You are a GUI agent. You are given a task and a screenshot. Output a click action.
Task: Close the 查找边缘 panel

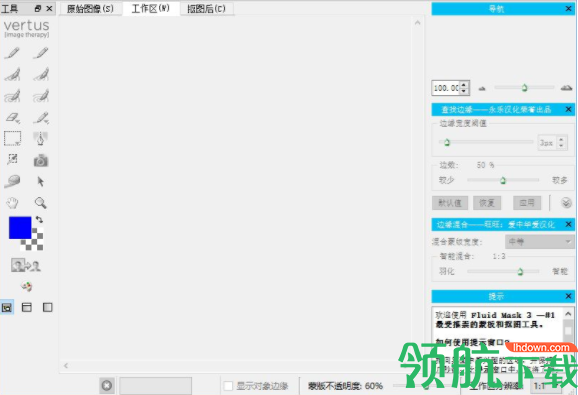coord(568,109)
